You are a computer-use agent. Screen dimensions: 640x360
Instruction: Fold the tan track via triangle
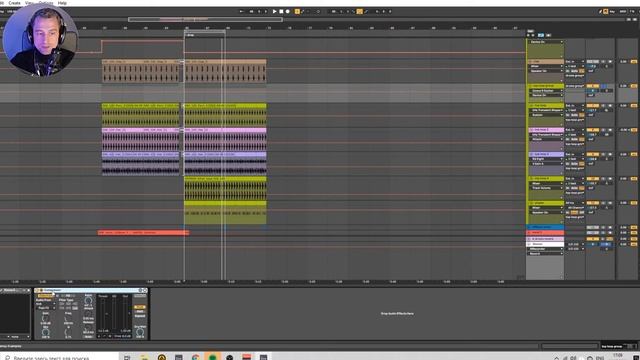(531, 62)
